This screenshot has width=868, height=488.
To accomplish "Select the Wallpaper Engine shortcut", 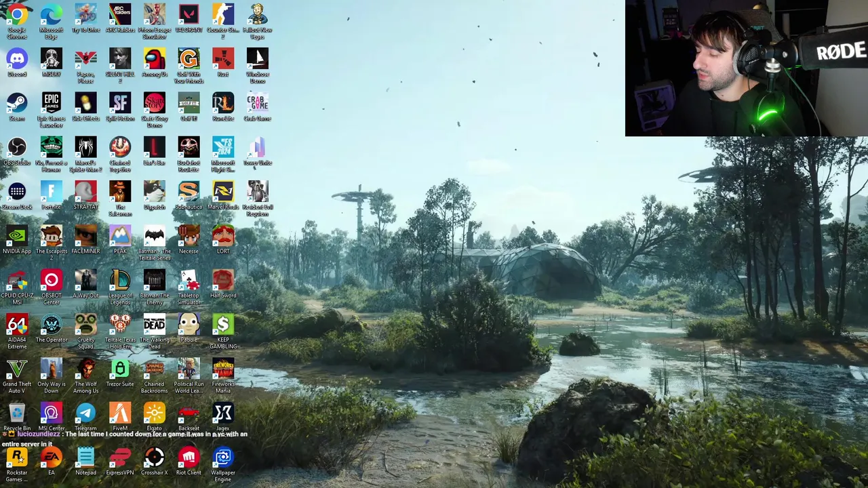I will [223, 457].
